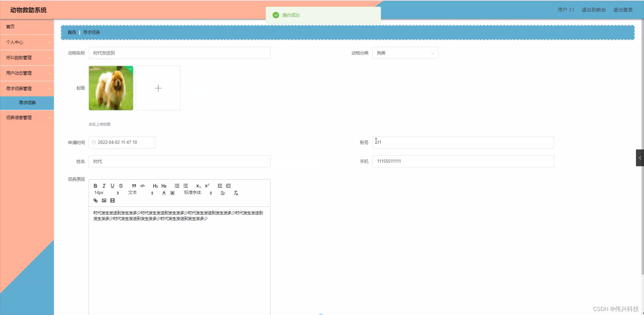This screenshot has height=315, width=644.
Task: Insert a video with the editor video icon
Action: click(113, 200)
